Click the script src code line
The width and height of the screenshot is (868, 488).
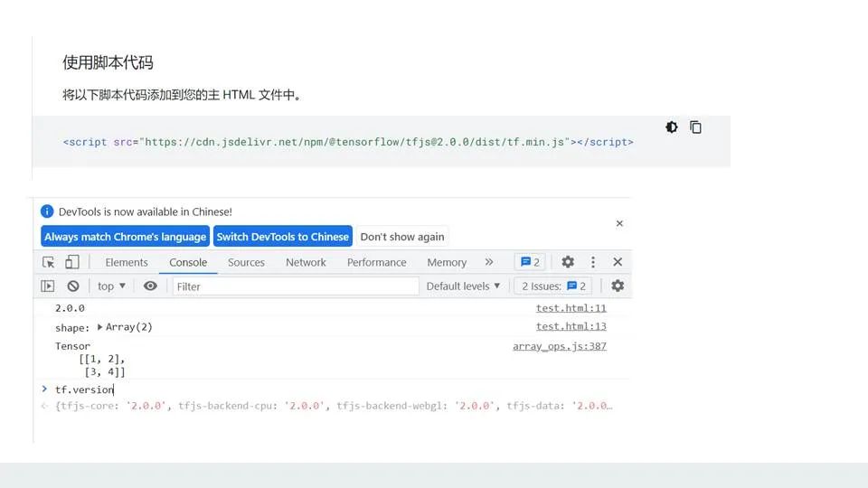[348, 142]
